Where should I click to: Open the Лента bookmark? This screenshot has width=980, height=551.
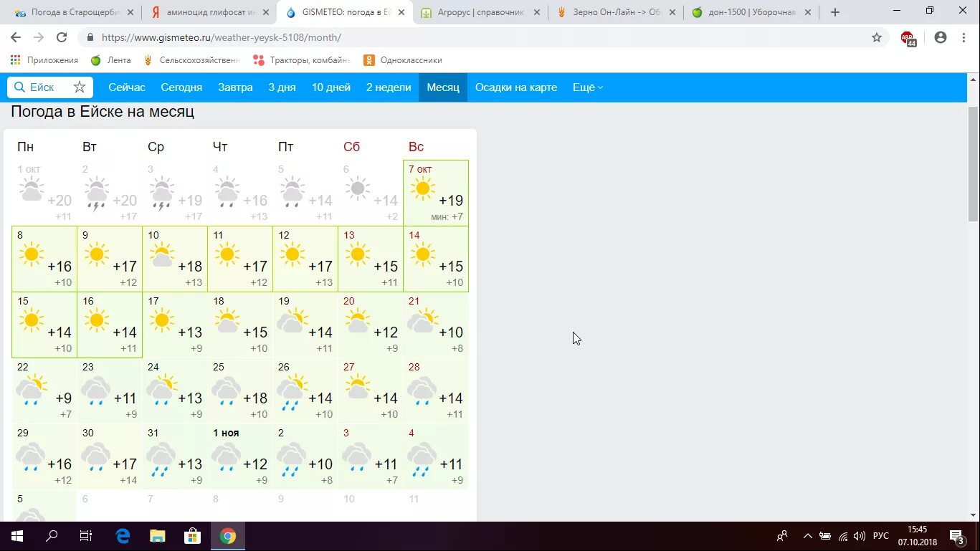111,60
